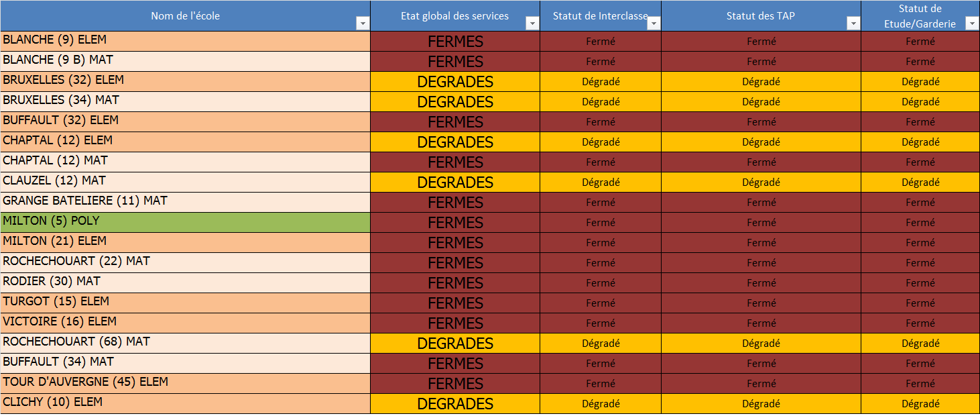Select the VICTOIRE (16) ELEM school cell
980x416 pixels.
point(186,323)
